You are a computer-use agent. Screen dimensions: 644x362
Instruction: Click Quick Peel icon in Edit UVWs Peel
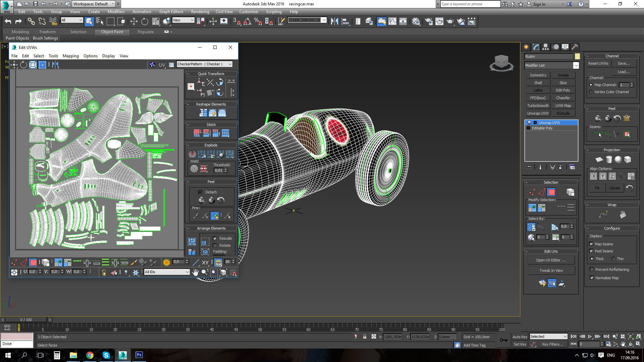click(202, 200)
